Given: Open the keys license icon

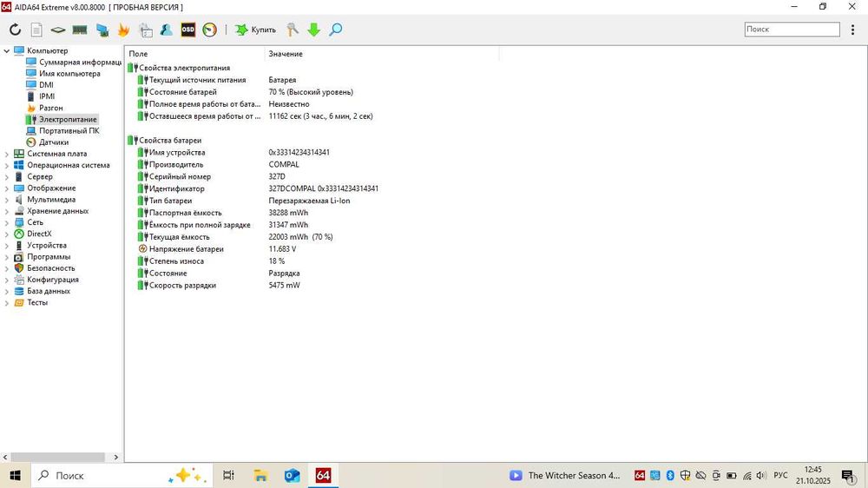Looking at the screenshot, I should (293, 30).
